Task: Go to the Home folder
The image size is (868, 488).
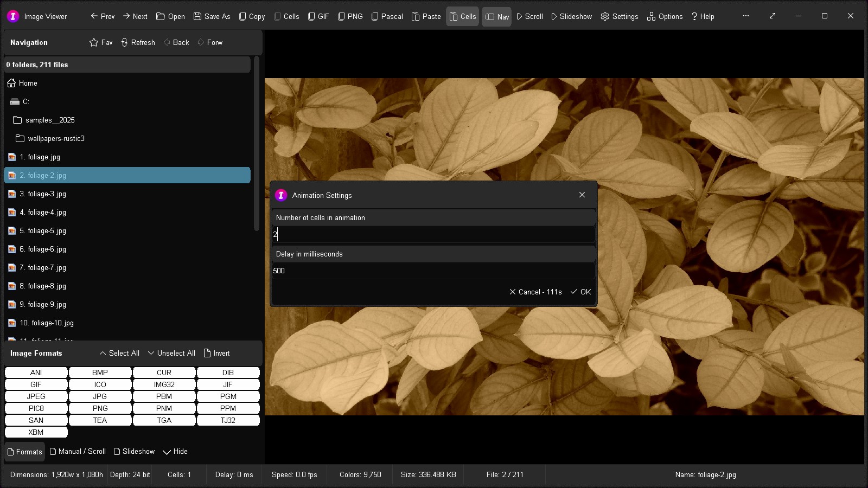Action: [x=28, y=83]
